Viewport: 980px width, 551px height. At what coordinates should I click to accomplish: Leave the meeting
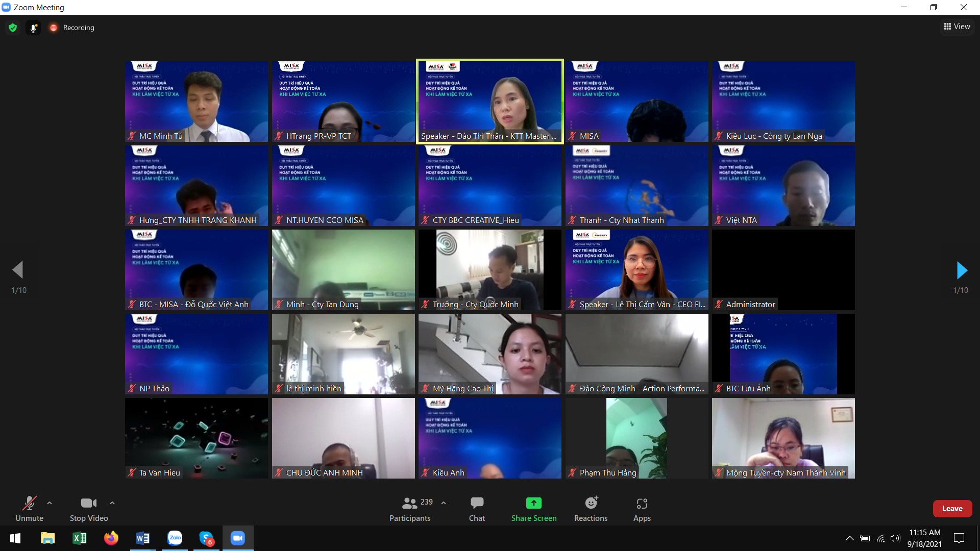pos(952,509)
